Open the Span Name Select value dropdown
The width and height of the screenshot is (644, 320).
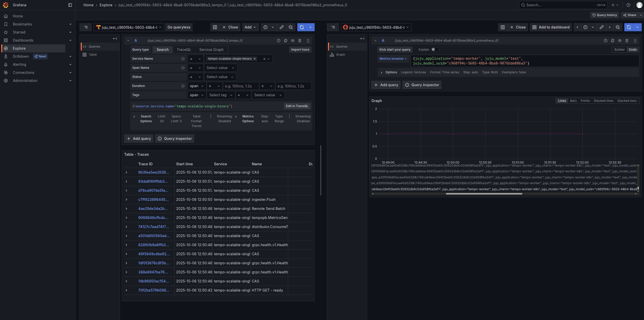pyautogui.click(x=221, y=68)
